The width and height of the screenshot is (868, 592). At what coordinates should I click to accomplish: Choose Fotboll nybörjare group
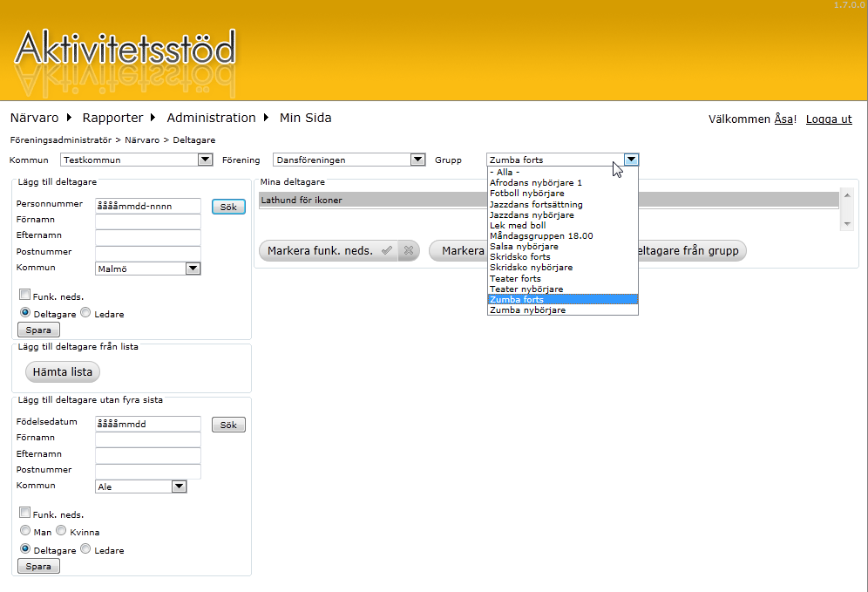(562, 194)
